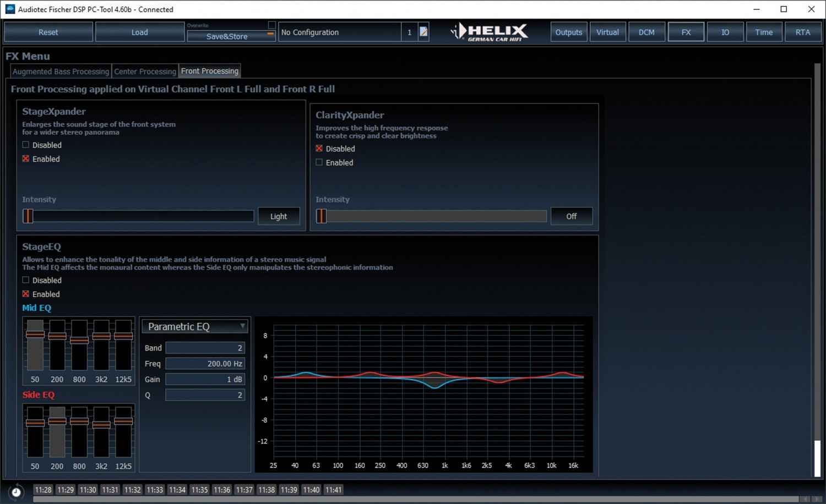The image size is (826, 504).
Task: Open the Parametric EQ dropdown
Action: 195,326
